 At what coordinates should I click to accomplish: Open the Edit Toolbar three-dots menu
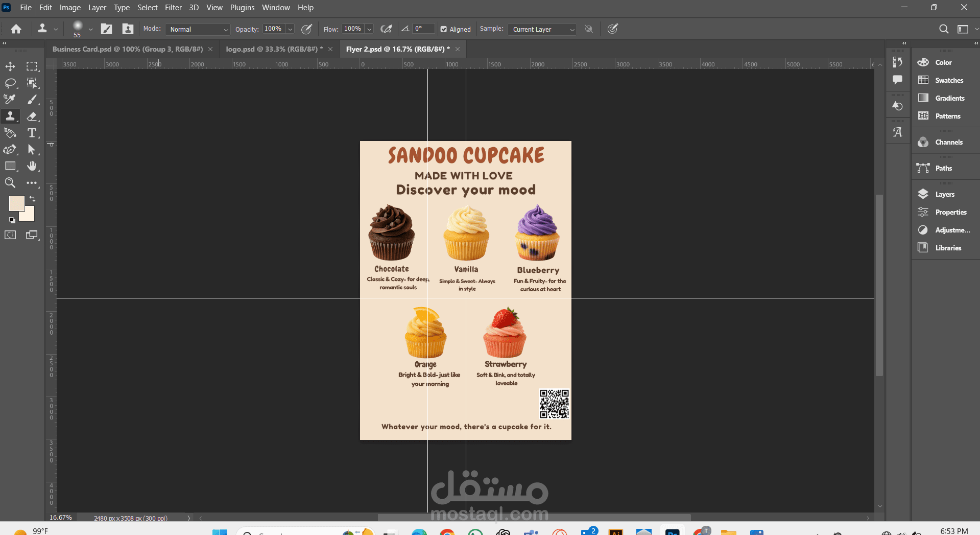[32, 183]
